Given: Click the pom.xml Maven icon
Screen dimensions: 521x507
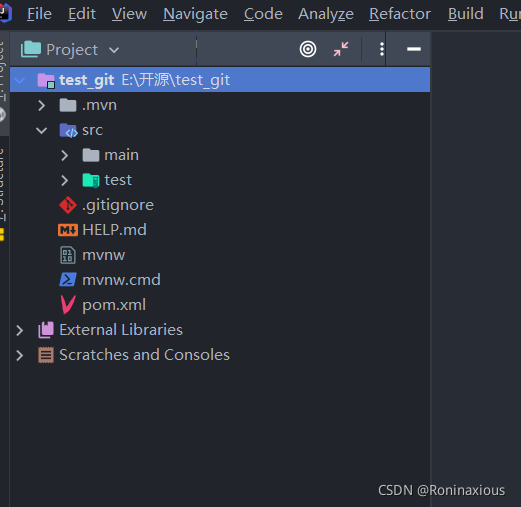Looking at the screenshot, I should coord(68,305).
